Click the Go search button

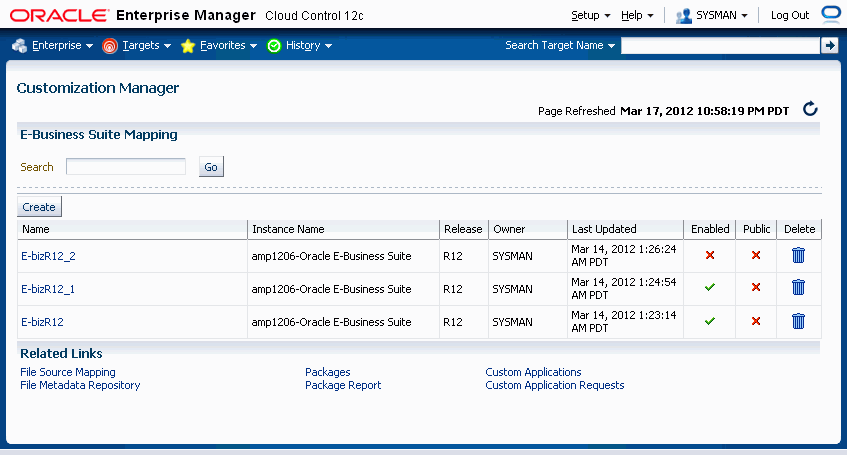point(211,167)
